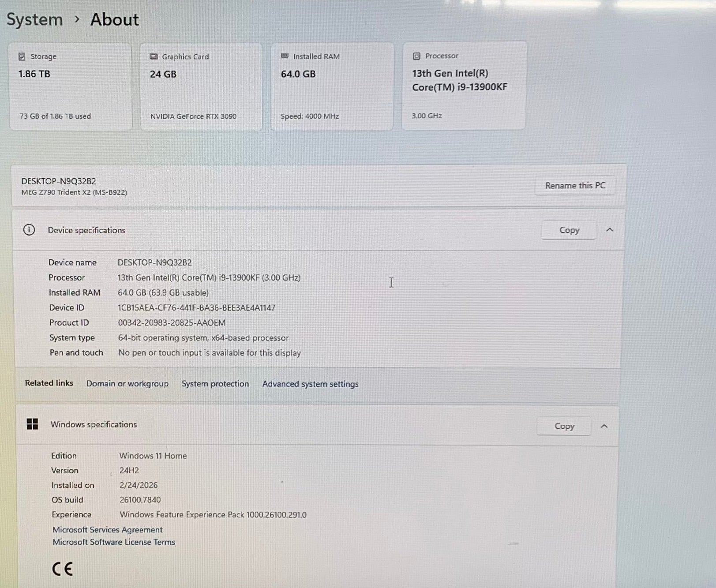Click the Device specifications info icon
Image resolution: width=716 pixels, height=588 pixels.
29,230
